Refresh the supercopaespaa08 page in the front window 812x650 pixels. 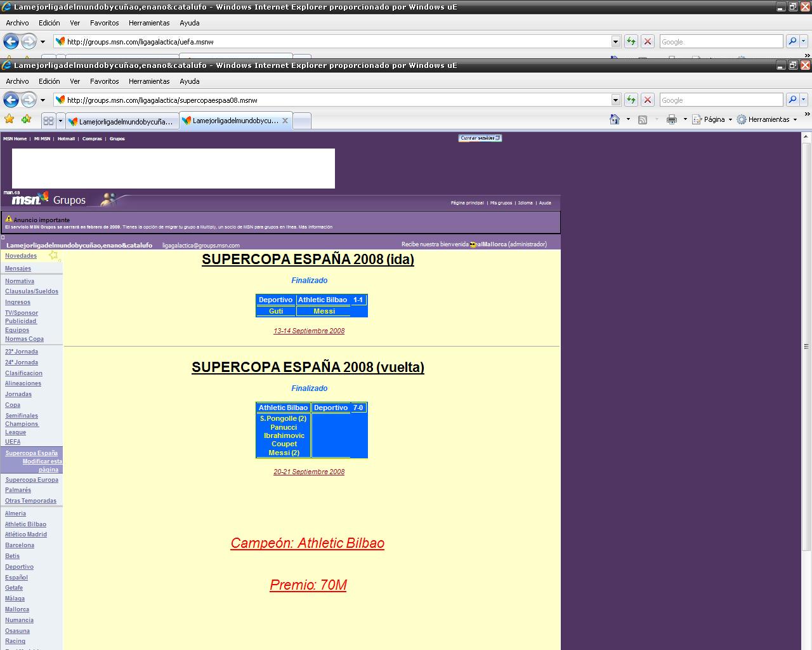point(631,100)
